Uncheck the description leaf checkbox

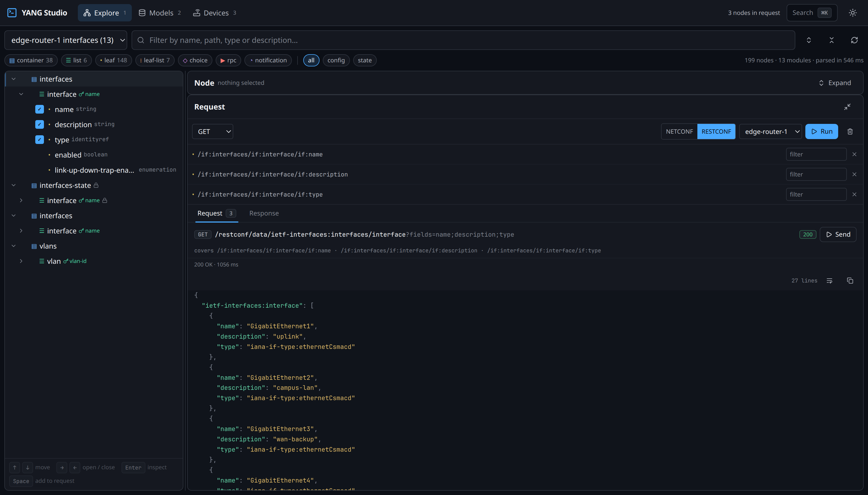point(39,124)
